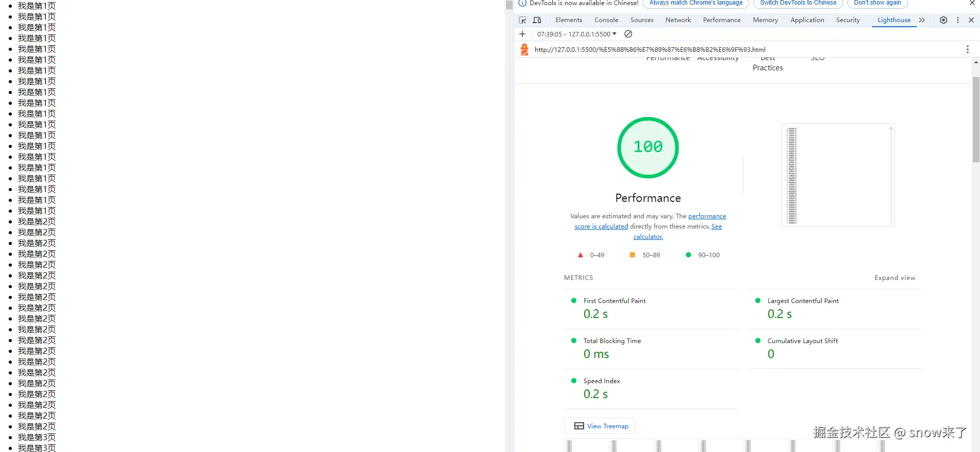Click Speed Index metric
The image size is (980, 452).
pos(651,389)
